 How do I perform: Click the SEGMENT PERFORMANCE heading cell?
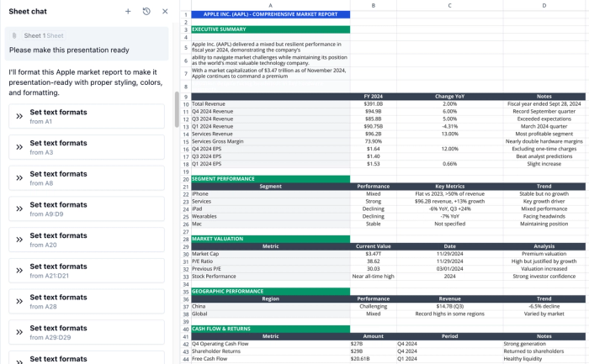point(270,179)
